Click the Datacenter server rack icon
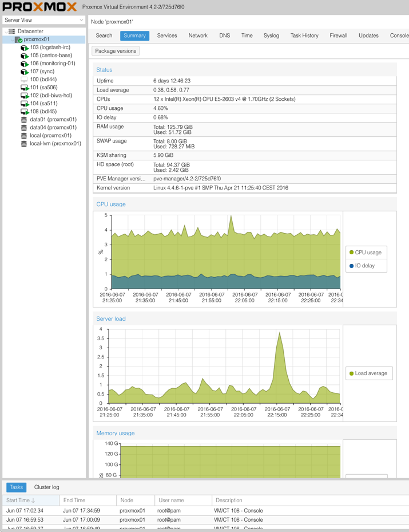The image size is (409, 532). [12, 31]
